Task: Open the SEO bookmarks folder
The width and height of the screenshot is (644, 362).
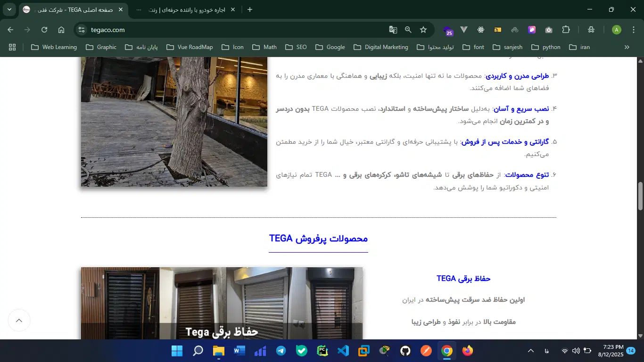Action: (x=296, y=47)
